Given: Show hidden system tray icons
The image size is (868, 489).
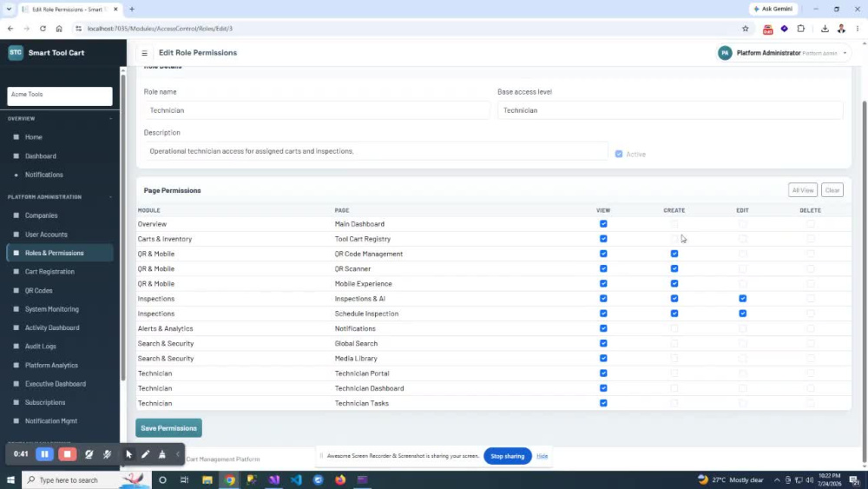Looking at the screenshot, I should tap(777, 480).
